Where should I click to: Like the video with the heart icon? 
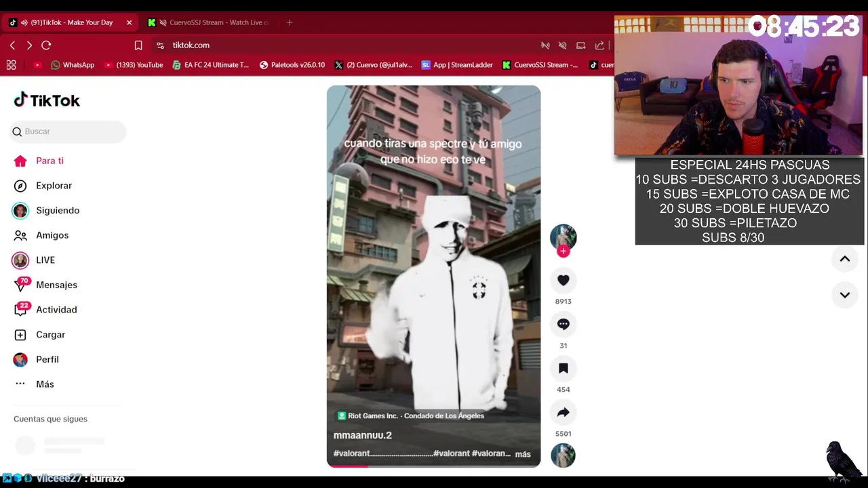(x=563, y=281)
